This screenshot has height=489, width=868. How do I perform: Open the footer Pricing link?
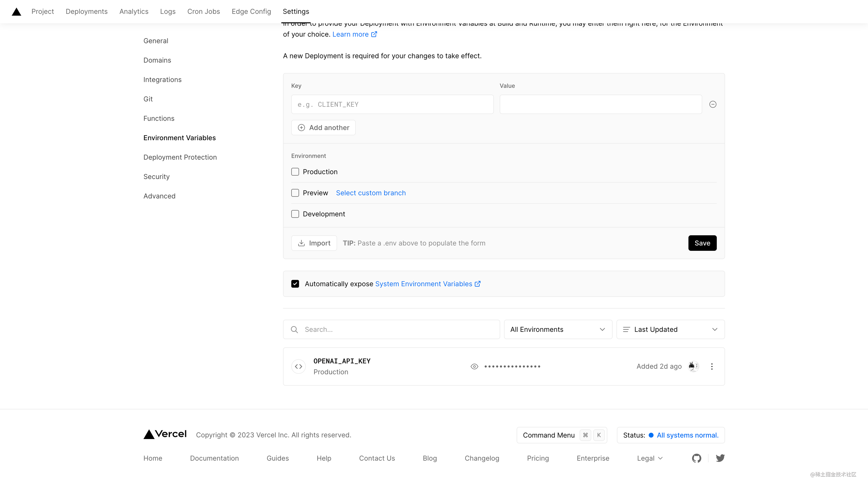point(538,458)
